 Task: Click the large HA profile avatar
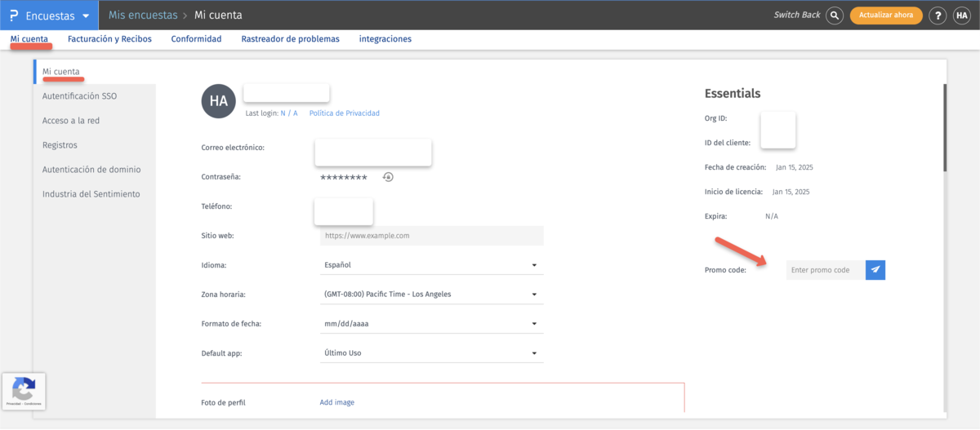(218, 101)
